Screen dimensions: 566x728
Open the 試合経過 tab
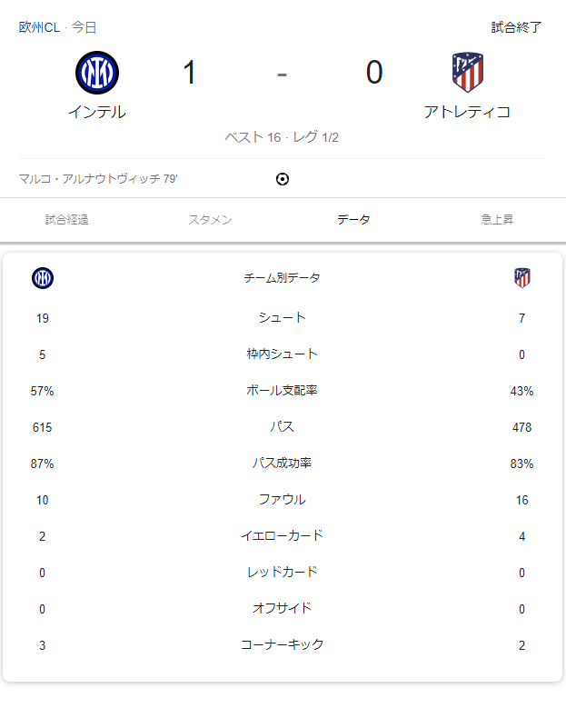coord(67,220)
